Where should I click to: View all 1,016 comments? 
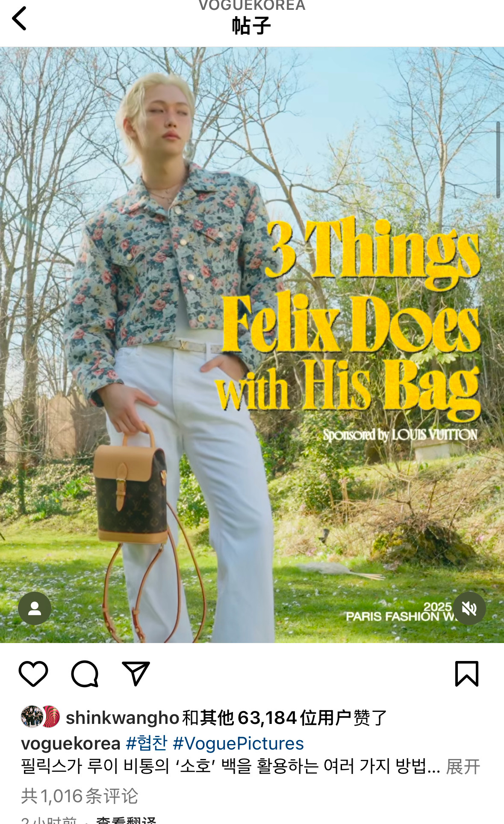[x=80, y=796]
